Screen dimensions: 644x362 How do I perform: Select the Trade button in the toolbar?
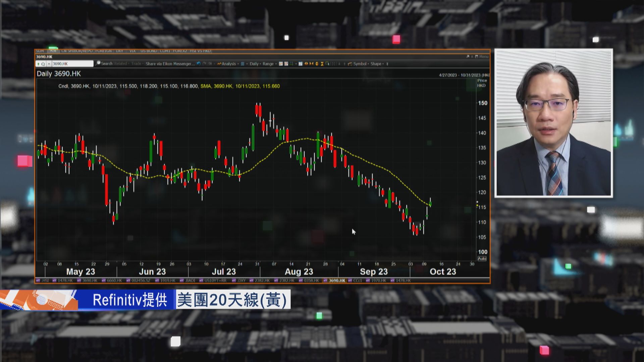(x=136, y=63)
